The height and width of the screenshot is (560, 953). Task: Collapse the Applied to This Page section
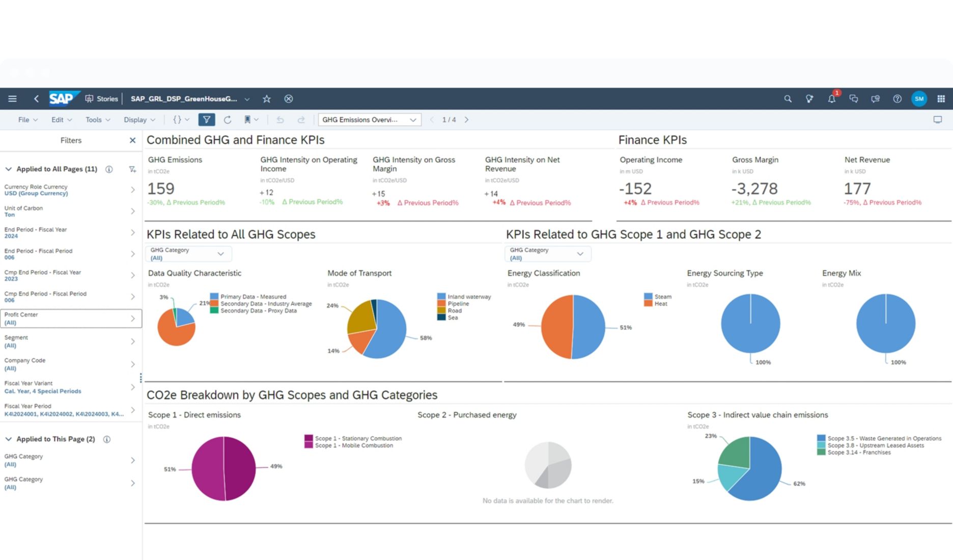pyautogui.click(x=9, y=439)
